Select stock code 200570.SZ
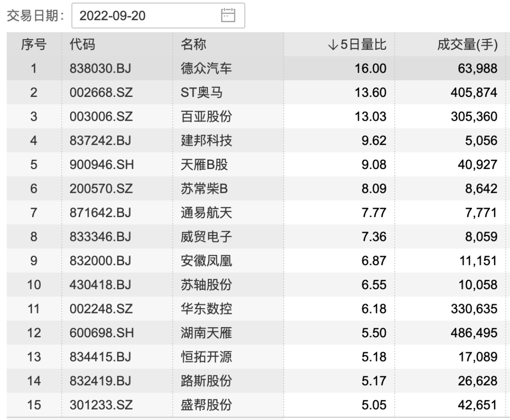This screenshot has height=420, width=510. [101, 188]
